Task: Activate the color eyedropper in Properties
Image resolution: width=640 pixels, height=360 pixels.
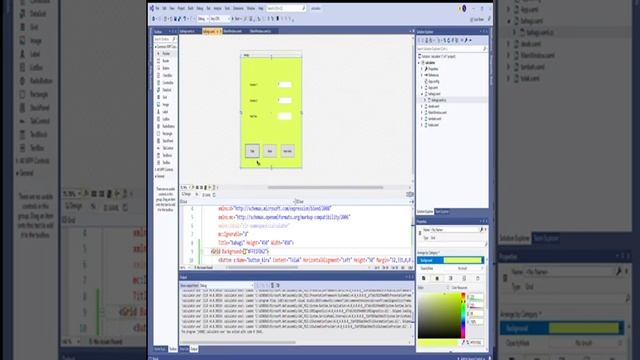Action: pos(463,342)
